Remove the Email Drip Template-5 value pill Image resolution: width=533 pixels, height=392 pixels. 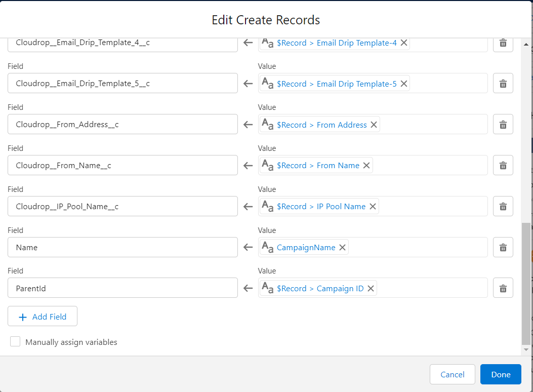(404, 84)
